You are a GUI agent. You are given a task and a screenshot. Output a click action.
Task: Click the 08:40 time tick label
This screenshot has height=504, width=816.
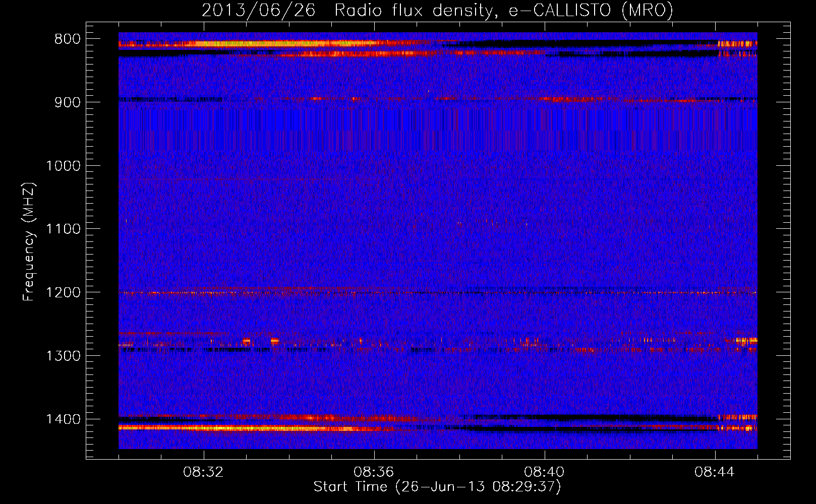click(544, 472)
